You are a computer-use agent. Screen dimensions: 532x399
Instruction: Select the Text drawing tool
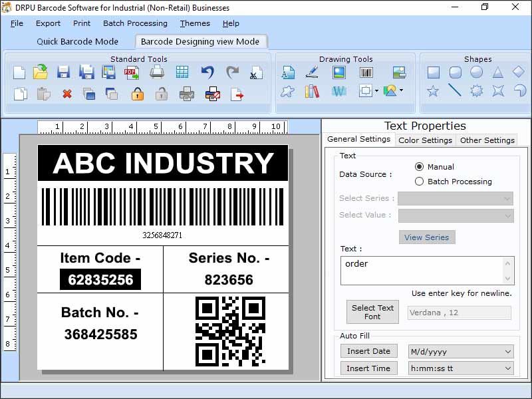coord(288,72)
